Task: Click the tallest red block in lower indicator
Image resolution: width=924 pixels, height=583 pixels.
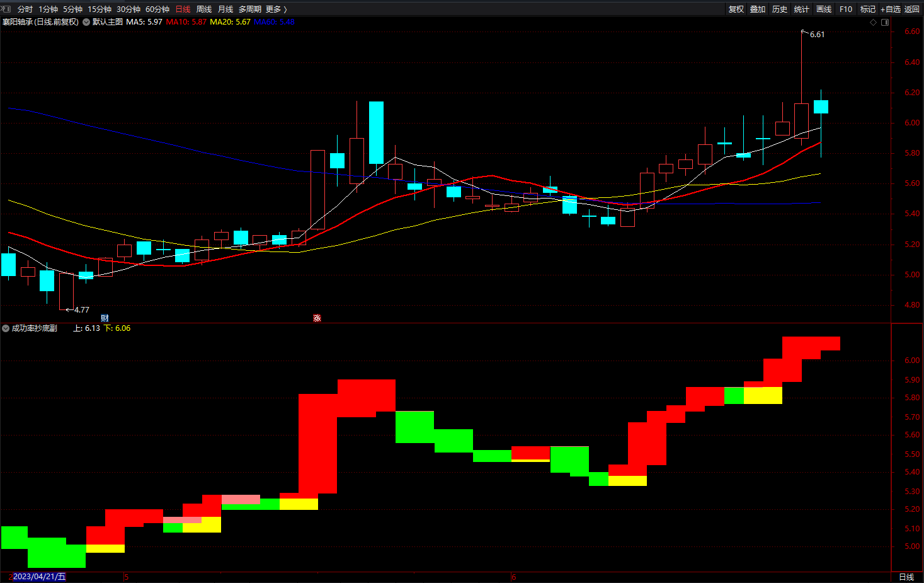Action: [318, 444]
